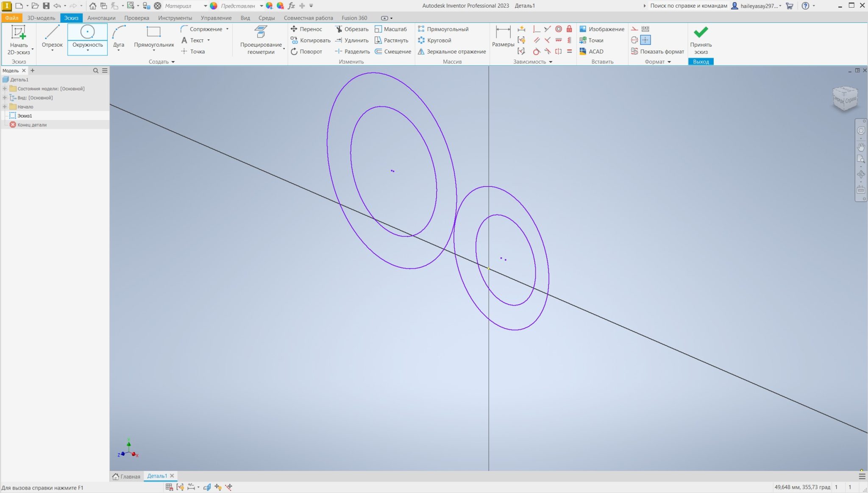Click the Обрезать trim tool
868x493 pixels.
pyautogui.click(x=351, y=29)
